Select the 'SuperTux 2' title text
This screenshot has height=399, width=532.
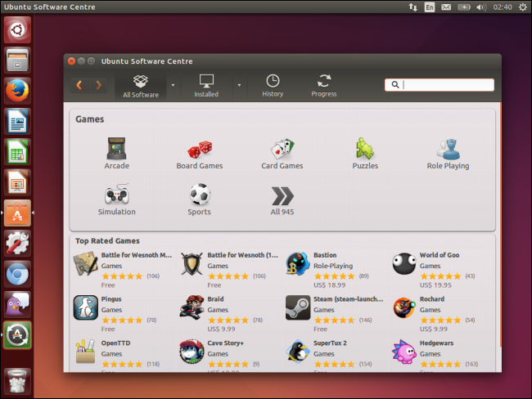(x=330, y=343)
